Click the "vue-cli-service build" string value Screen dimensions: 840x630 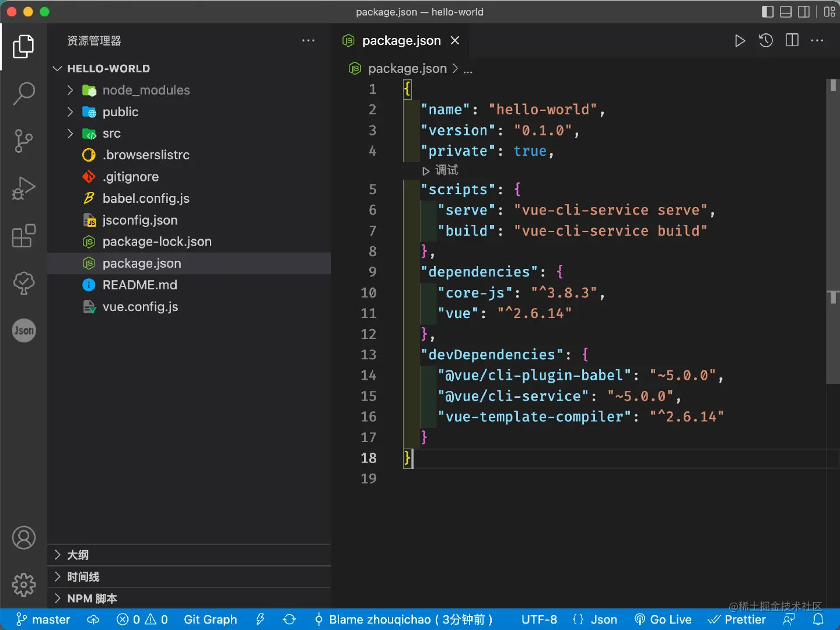(610, 230)
